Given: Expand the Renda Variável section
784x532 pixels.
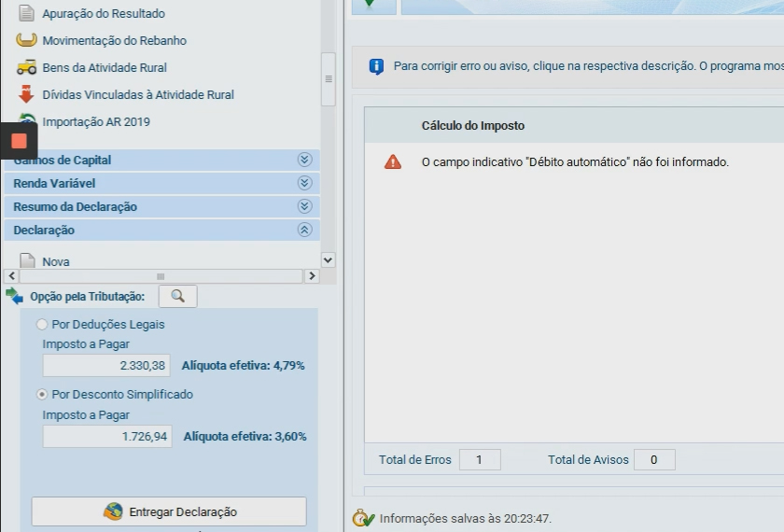Looking at the screenshot, I should click(x=304, y=183).
